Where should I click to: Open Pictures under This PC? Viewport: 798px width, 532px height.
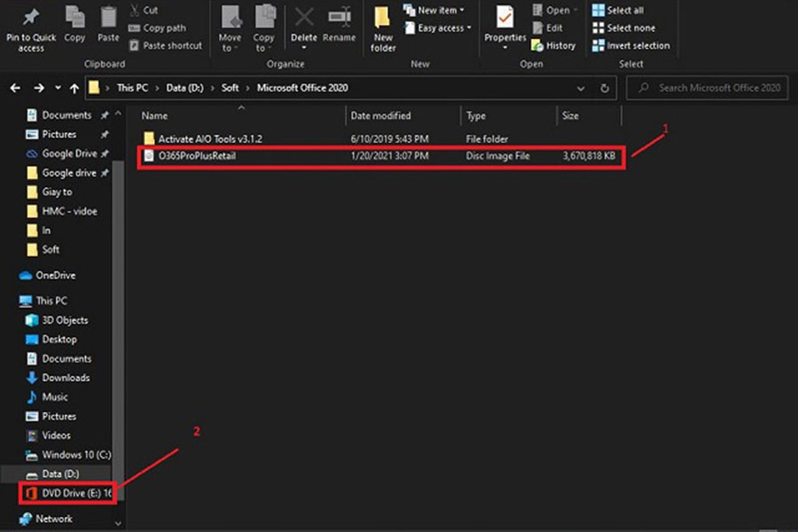51,417
